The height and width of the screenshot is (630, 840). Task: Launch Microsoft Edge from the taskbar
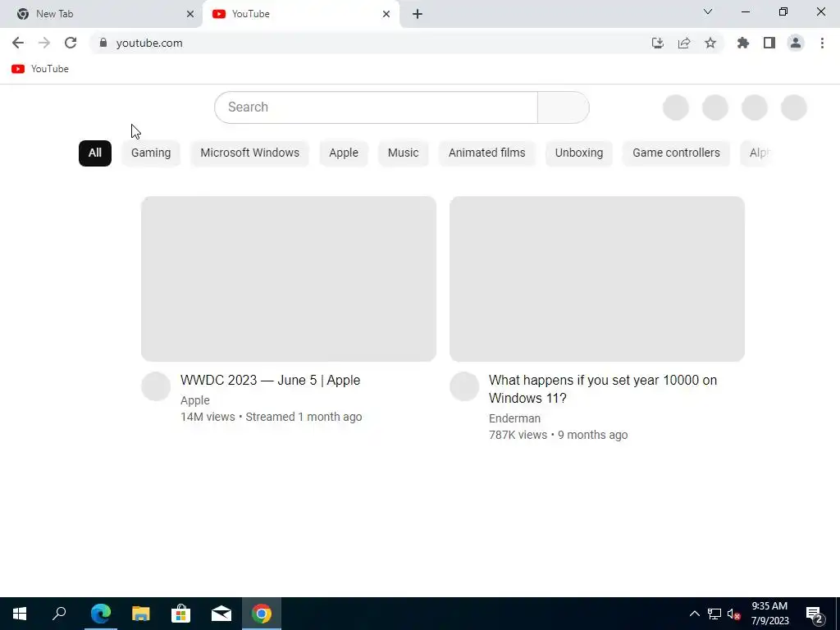(x=101, y=614)
